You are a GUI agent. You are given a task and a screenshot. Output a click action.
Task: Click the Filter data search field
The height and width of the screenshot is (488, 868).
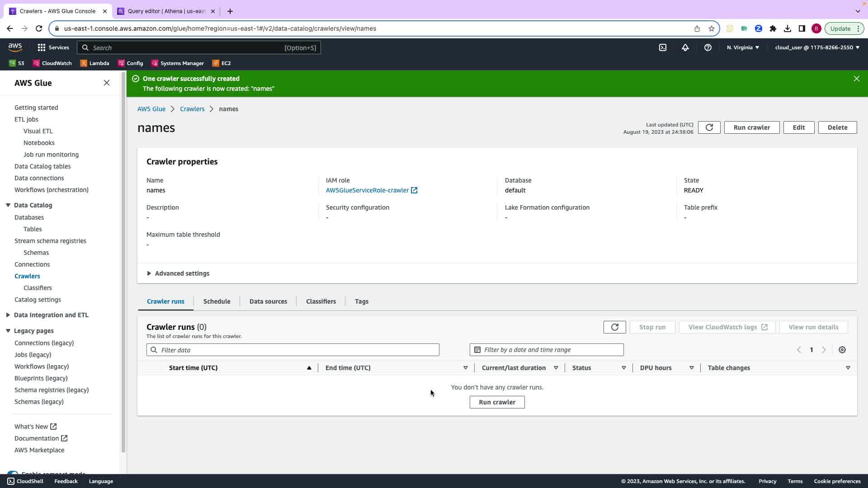[292, 350]
